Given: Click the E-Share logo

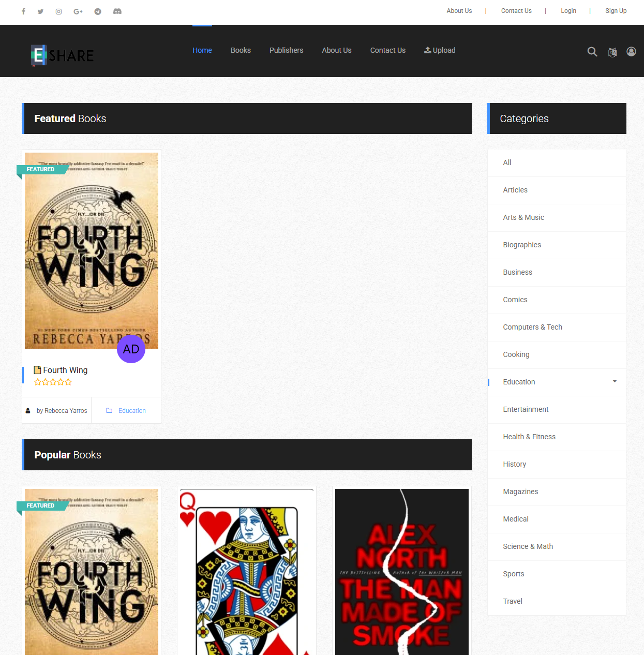Looking at the screenshot, I should coord(62,55).
